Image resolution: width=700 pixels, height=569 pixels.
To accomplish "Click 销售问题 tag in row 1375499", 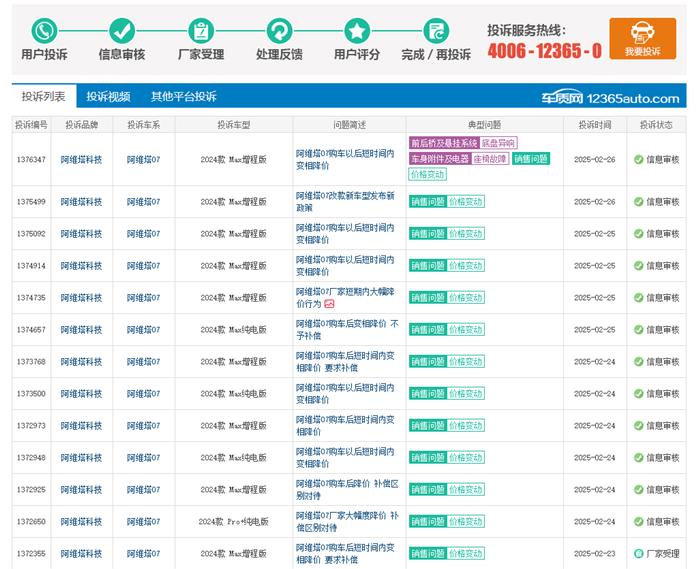I will tap(428, 202).
